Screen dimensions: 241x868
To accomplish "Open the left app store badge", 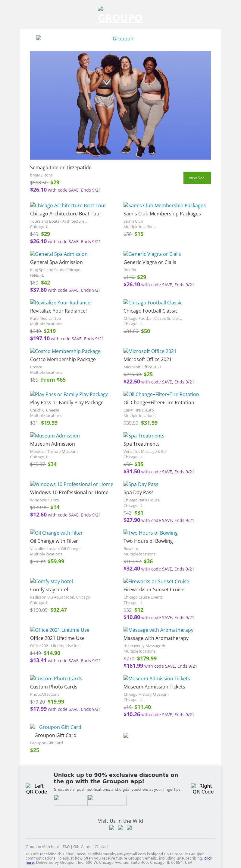I will 71,800.
